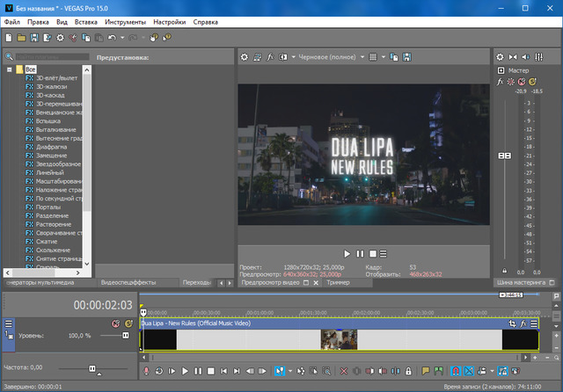This screenshot has height=392, width=563.
Task: Click the Undo arrow icon
Action: [112, 38]
